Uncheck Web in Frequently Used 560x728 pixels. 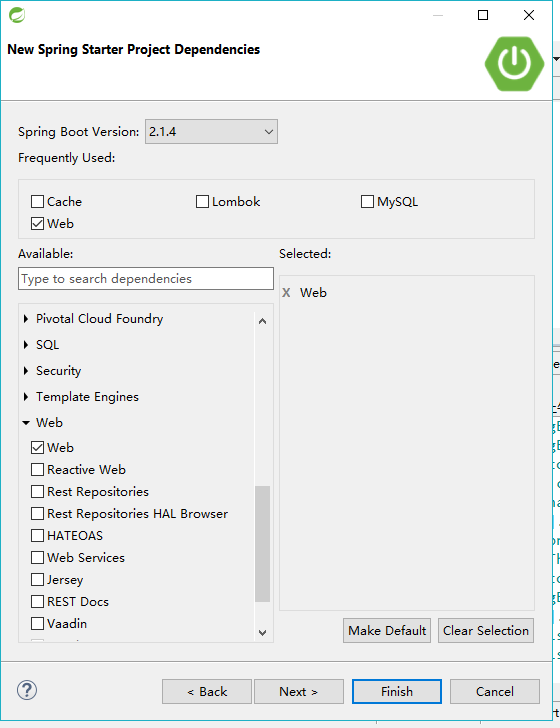[x=37, y=224]
